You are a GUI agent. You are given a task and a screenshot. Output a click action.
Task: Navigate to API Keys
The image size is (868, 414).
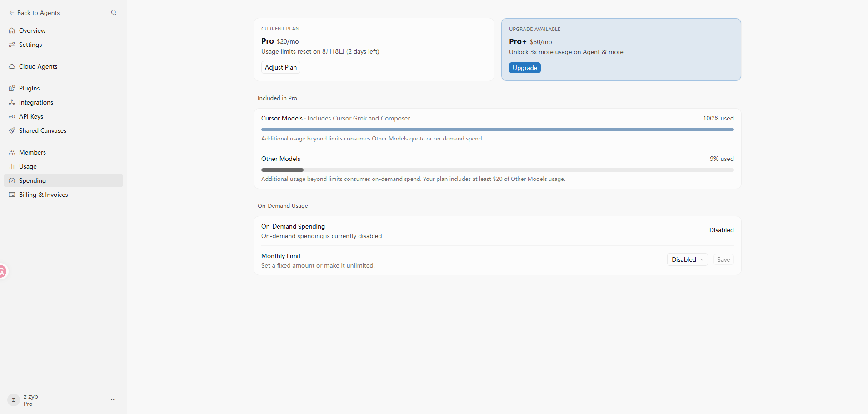tap(63, 116)
